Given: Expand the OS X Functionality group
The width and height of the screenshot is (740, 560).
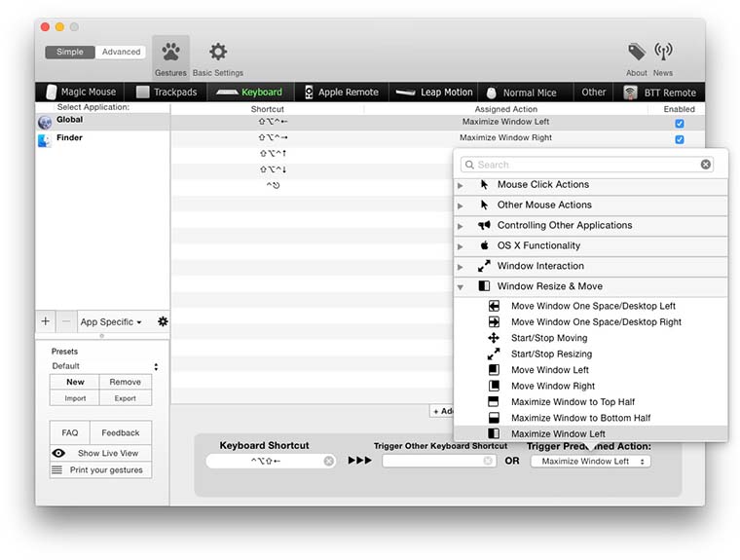Looking at the screenshot, I should coord(461,246).
